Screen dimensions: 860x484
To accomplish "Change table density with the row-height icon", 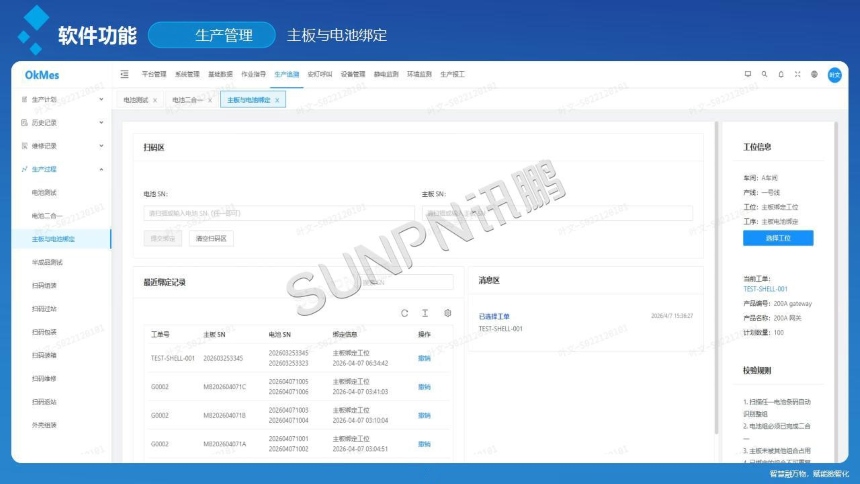I will tap(425, 313).
